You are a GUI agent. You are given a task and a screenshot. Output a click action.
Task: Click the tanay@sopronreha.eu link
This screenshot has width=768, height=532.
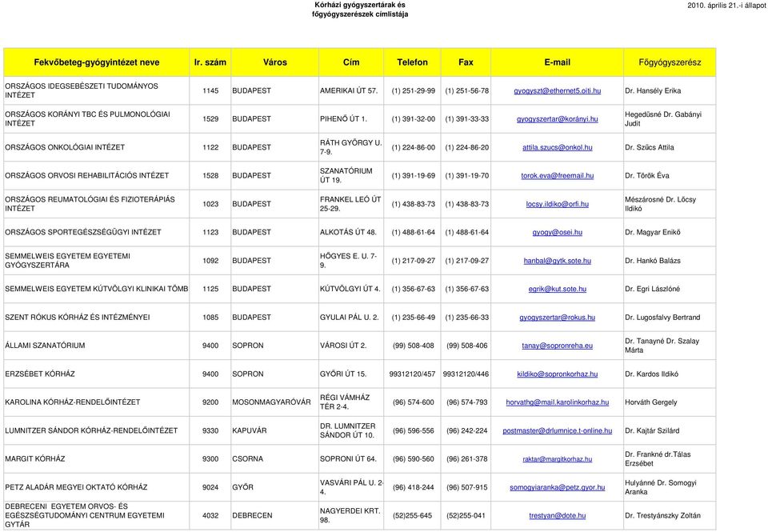pos(557,346)
